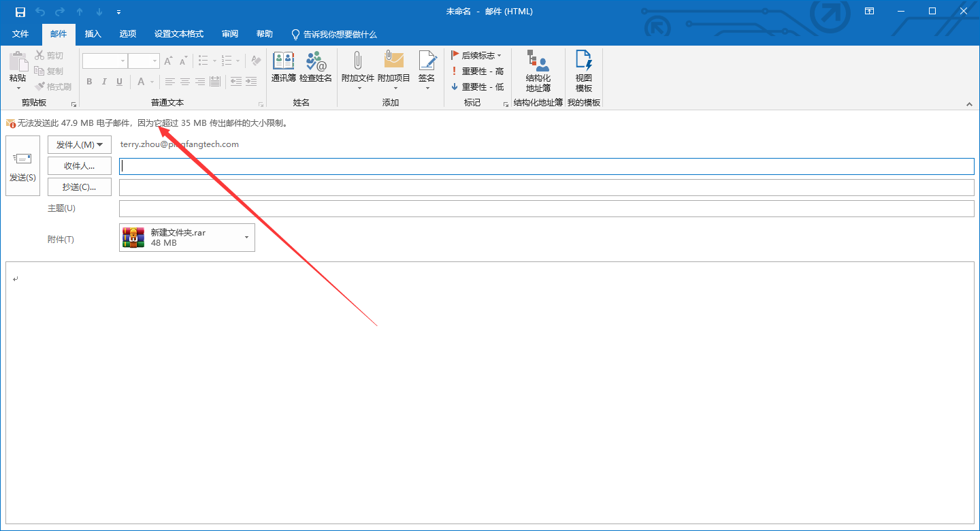Viewport: 980px width, 531px height.
Task: Open the font color dropdown arrow
Action: (x=152, y=82)
